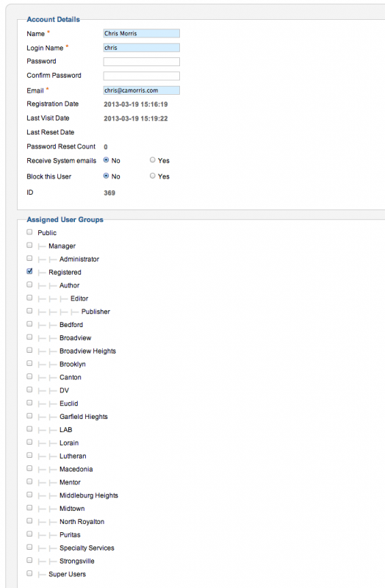This screenshot has width=385, height=588.
Task: Uncheck the Registered group checkbox
Action: tap(29, 271)
